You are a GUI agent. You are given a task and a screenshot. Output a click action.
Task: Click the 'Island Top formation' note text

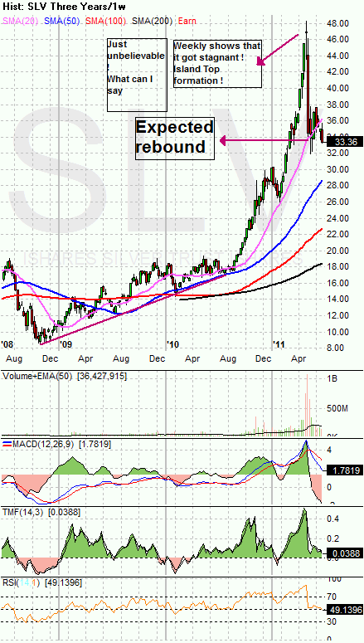tap(200, 76)
